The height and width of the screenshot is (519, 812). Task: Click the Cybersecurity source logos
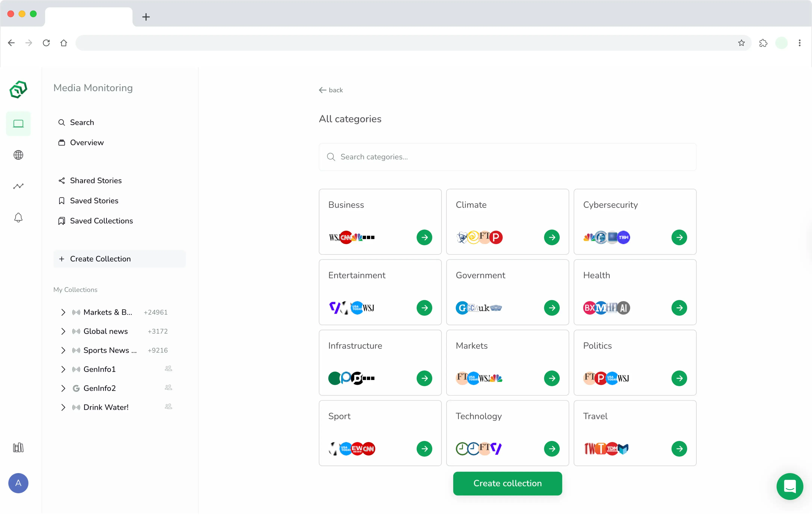[x=606, y=237]
